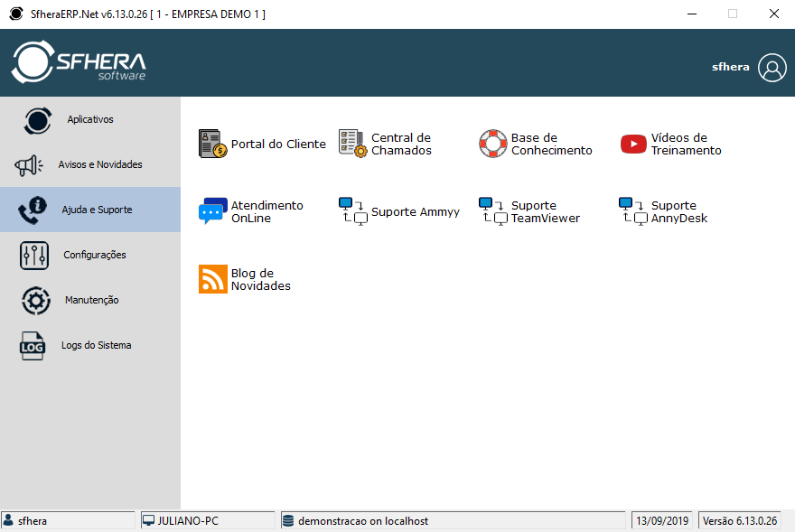Go to Configurações in the sidebar
This screenshot has height=532, width=795.
[89, 255]
